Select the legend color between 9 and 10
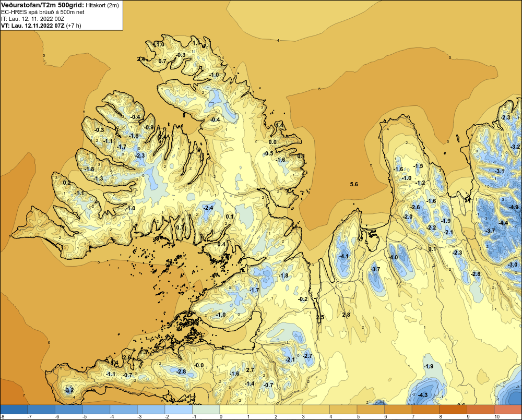Screen dimensions: 522x420 (480, 409)
